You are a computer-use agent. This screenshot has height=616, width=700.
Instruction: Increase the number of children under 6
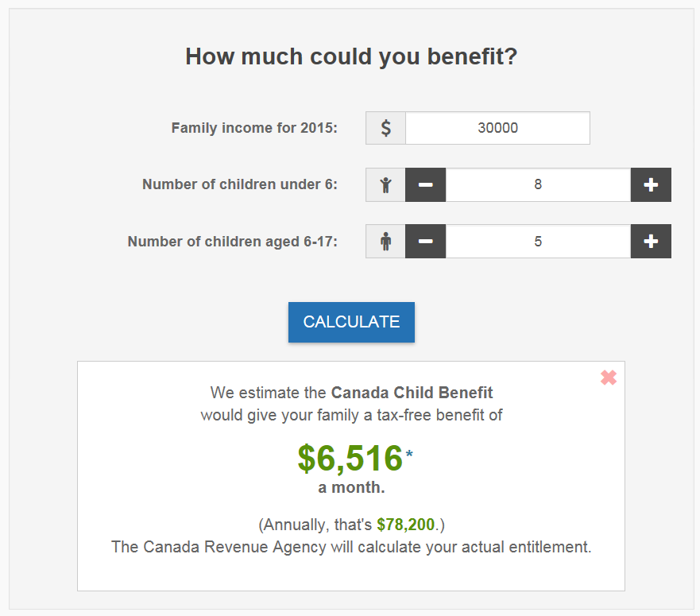tap(651, 185)
